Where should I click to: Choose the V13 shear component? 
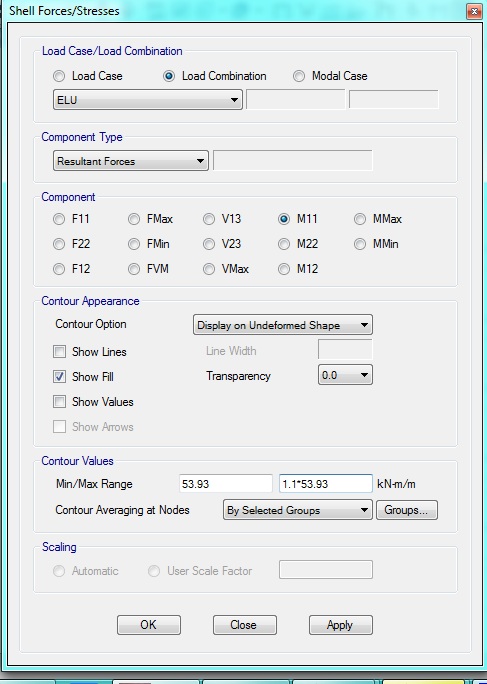pyautogui.click(x=209, y=219)
